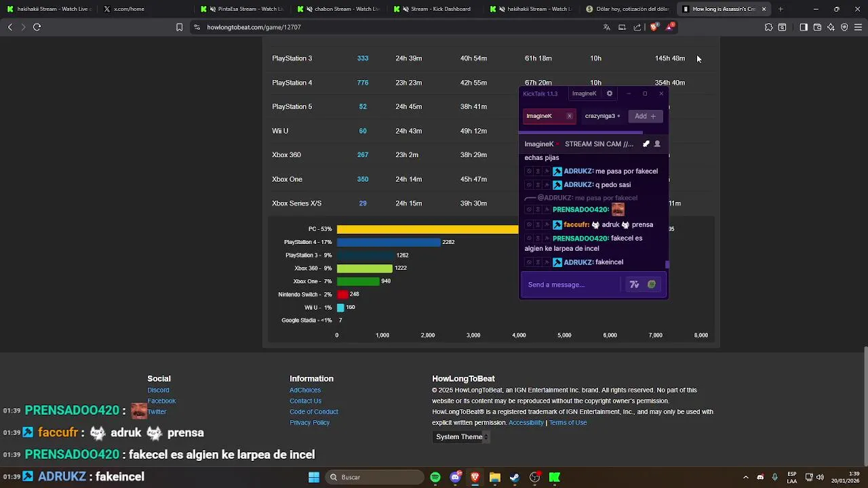This screenshot has width=868, height=488.
Task: Reload the HowLongToBeat page
Action: point(37,27)
